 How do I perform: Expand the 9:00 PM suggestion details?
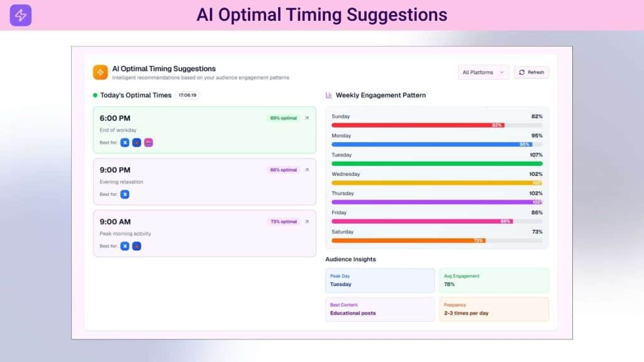307,170
